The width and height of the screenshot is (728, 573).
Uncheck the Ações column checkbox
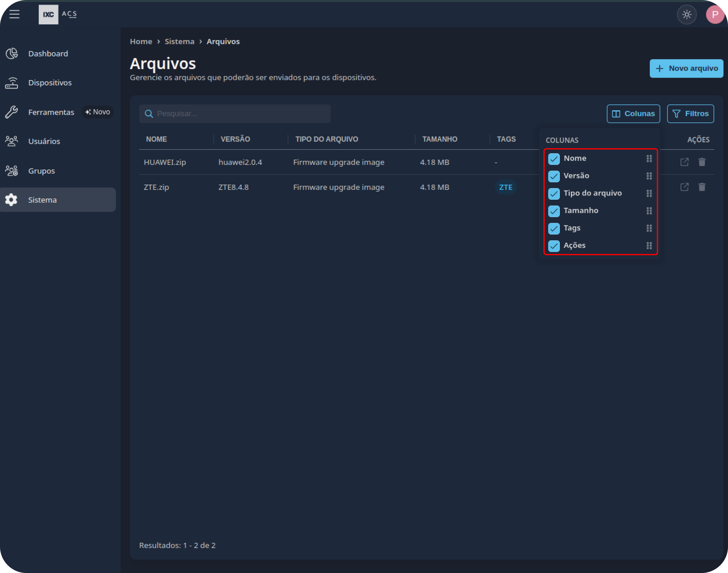554,246
